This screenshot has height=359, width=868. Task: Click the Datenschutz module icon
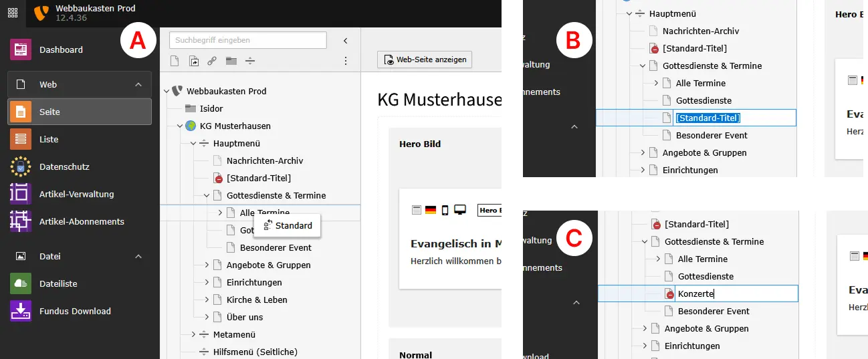point(21,166)
